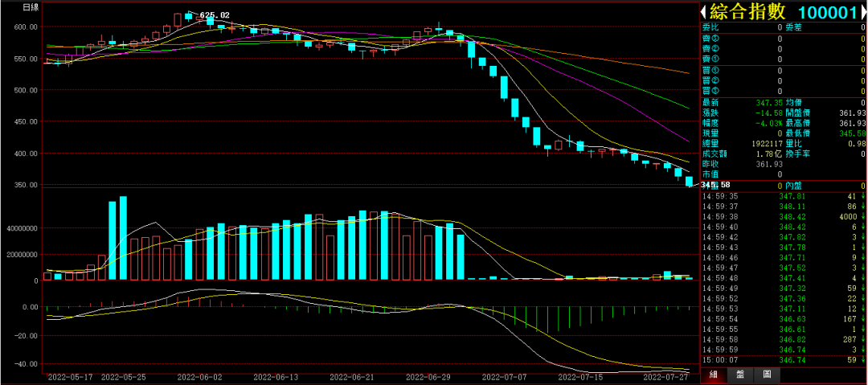
Task: Click the 買① bid row
Action: [x=784, y=71]
